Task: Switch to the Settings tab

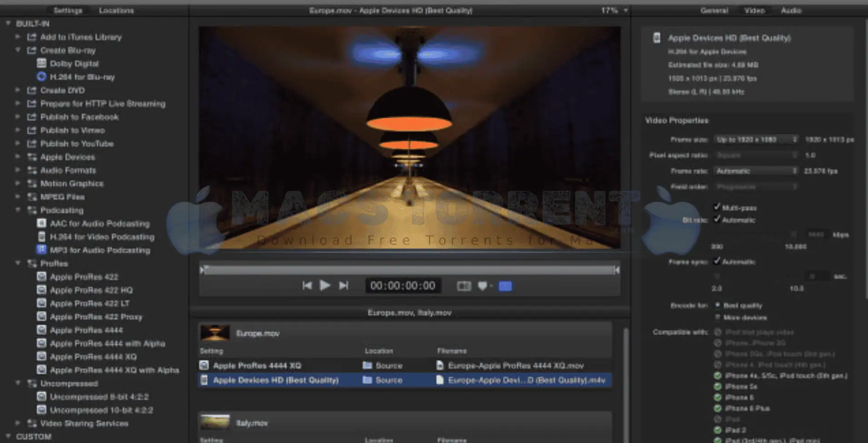Action: click(68, 10)
